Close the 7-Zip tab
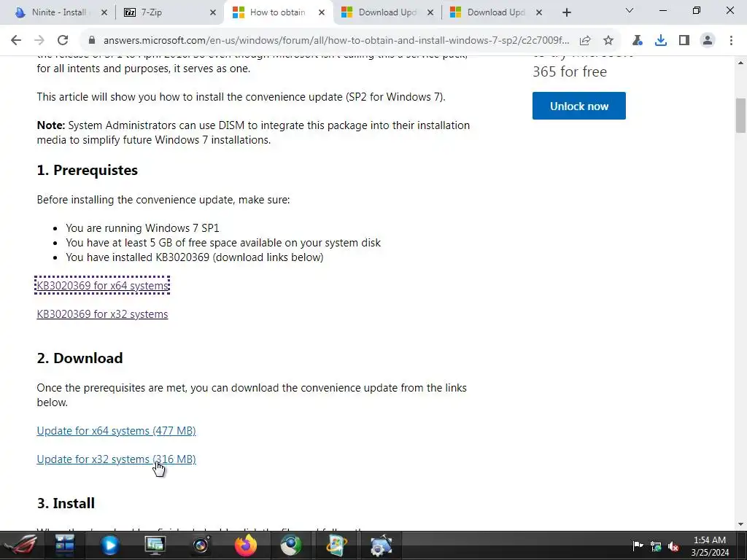 click(x=213, y=12)
